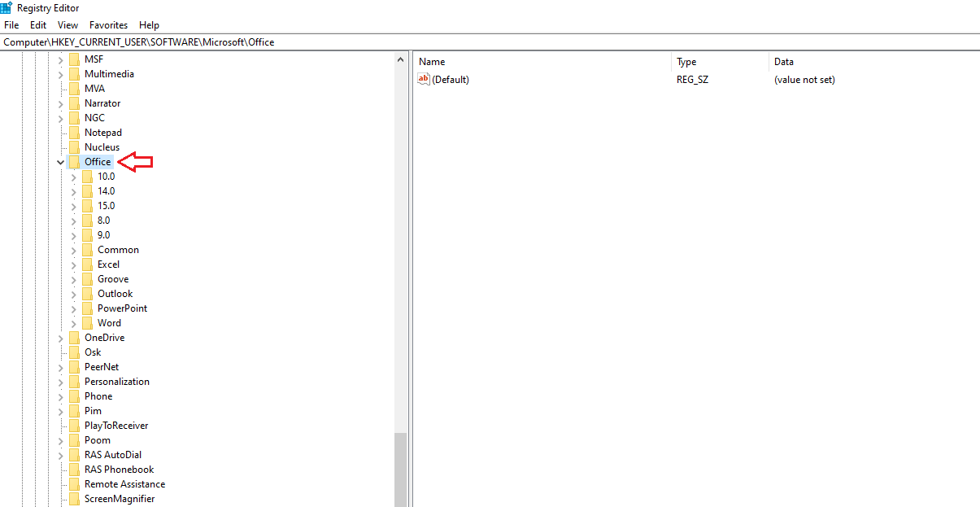This screenshot has width=980, height=507.
Task: Expand the 14.0 subkey
Action: 74,191
